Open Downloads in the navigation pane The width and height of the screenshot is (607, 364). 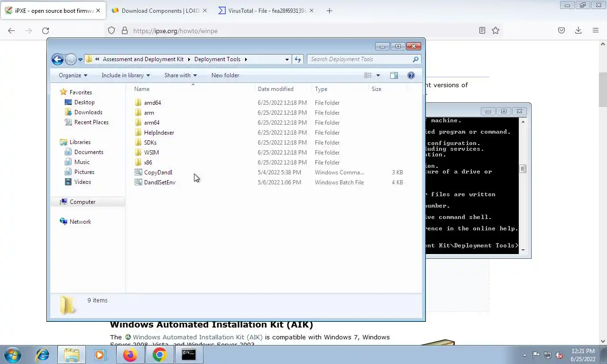pos(88,112)
